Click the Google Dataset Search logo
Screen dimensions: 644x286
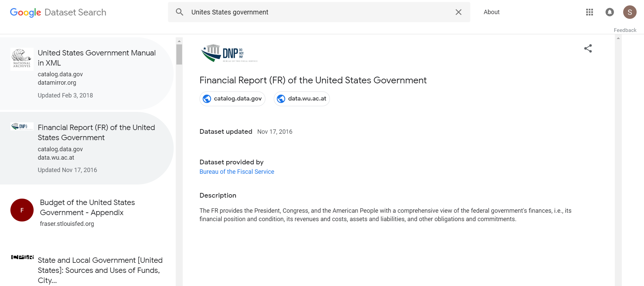[x=58, y=12]
